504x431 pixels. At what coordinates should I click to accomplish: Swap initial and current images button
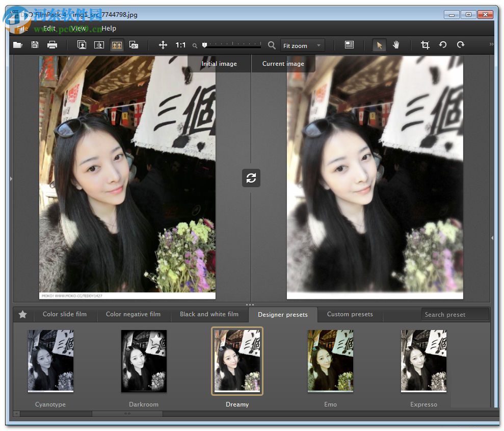[x=251, y=178]
